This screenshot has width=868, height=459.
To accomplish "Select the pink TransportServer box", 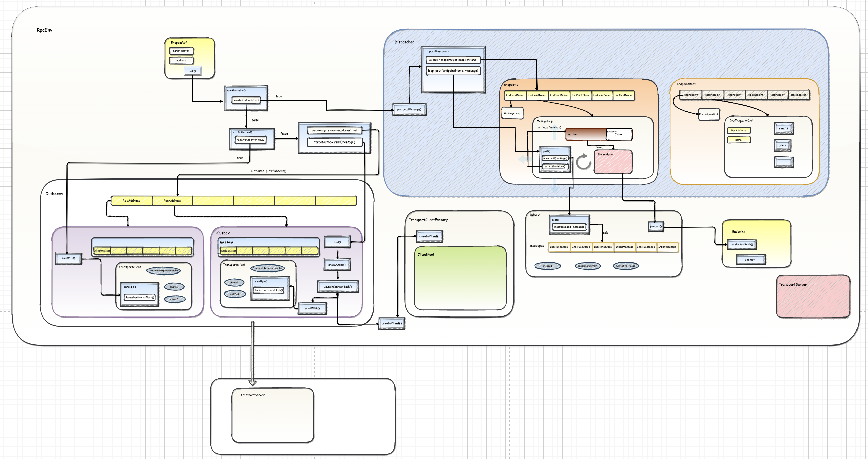I will [x=813, y=297].
